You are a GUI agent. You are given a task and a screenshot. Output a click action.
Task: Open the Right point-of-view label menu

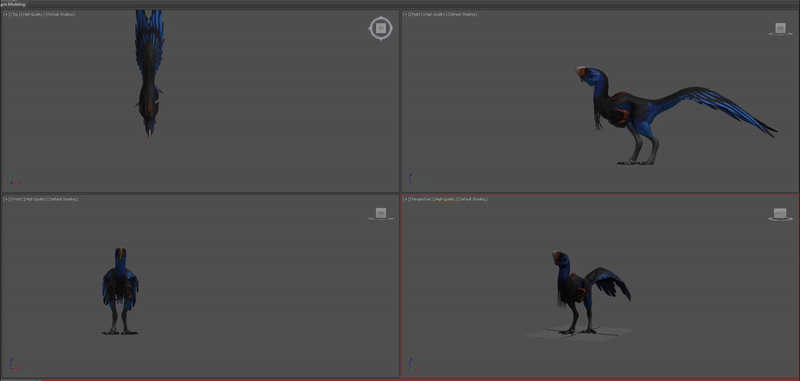416,14
